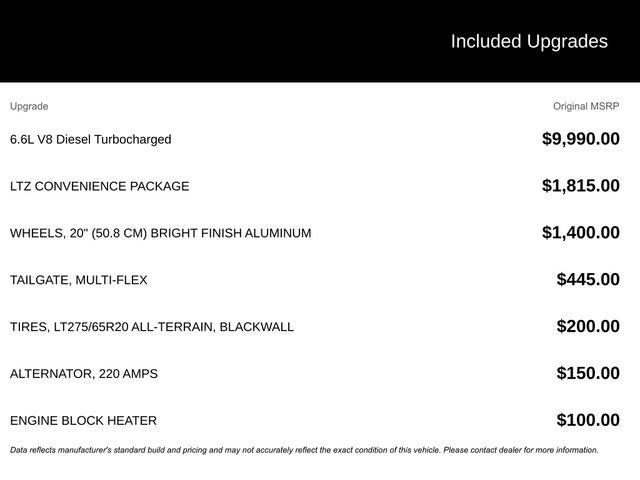
Task: Click the $9,990.00 price
Action: (580, 139)
